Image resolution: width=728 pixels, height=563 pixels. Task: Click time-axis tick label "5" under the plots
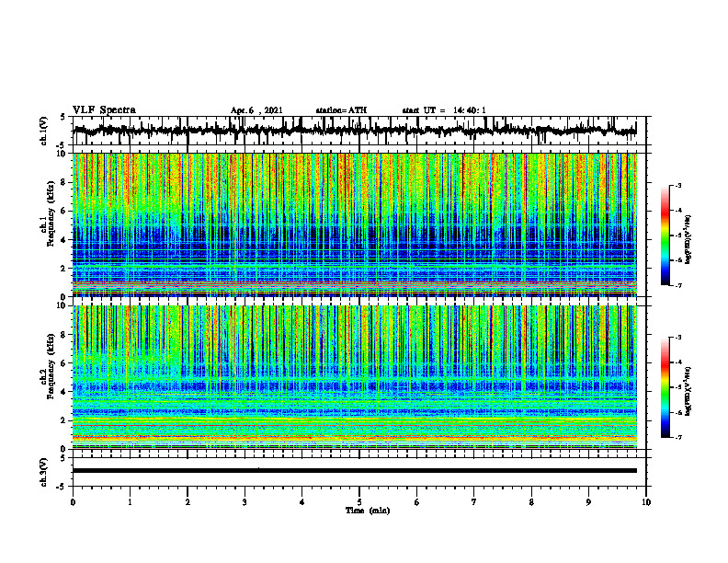(x=359, y=502)
